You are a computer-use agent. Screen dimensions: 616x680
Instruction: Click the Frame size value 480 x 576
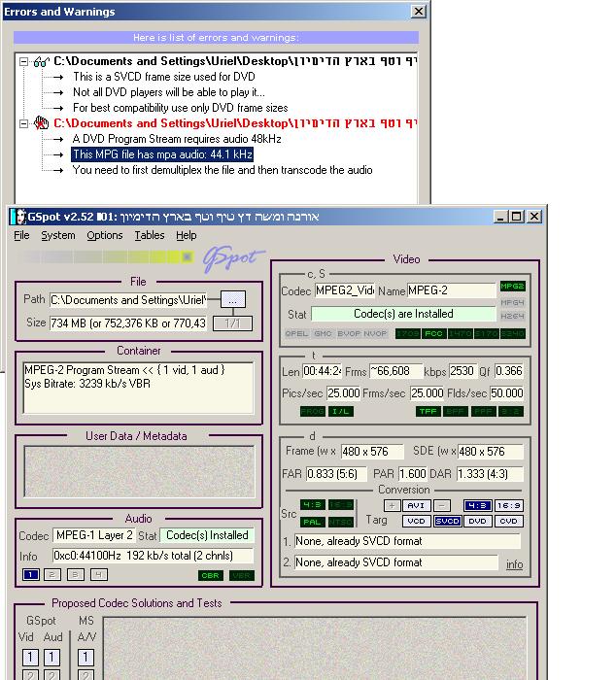[x=372, y=452]
